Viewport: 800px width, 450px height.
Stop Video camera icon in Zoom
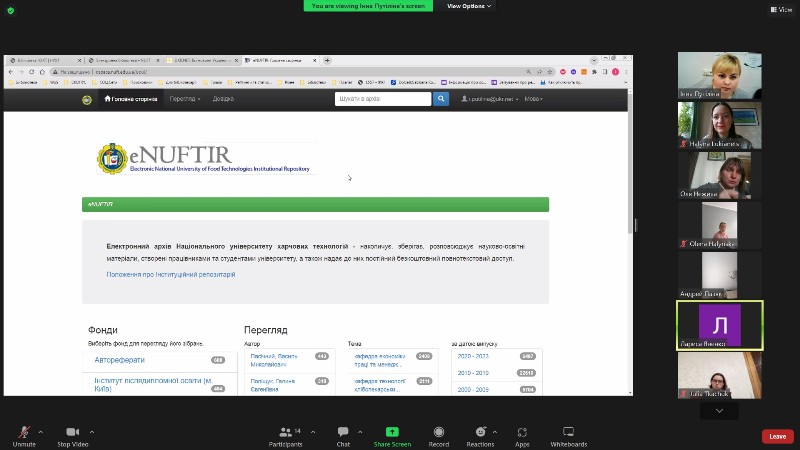(72, 432)
